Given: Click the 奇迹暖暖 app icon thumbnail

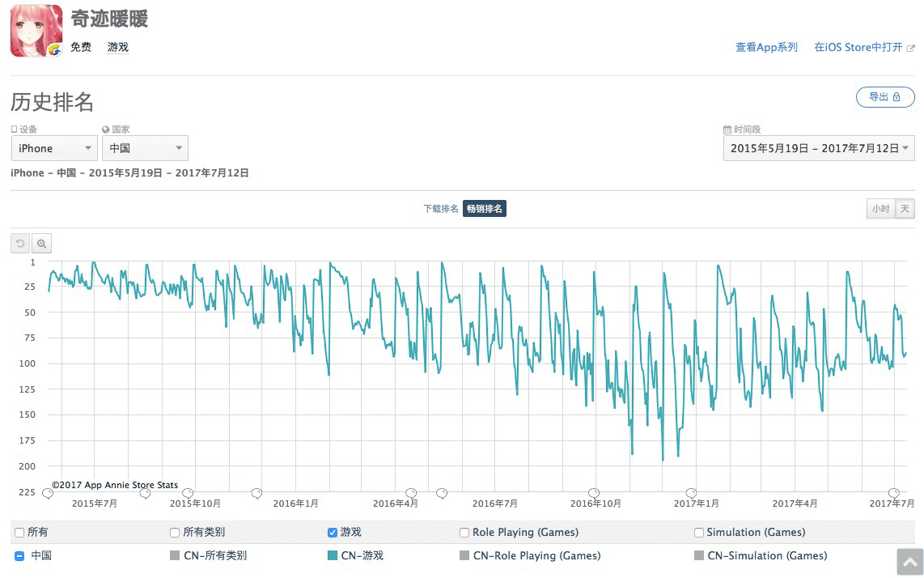Looking at the screenshot, I should coord(36,31).
